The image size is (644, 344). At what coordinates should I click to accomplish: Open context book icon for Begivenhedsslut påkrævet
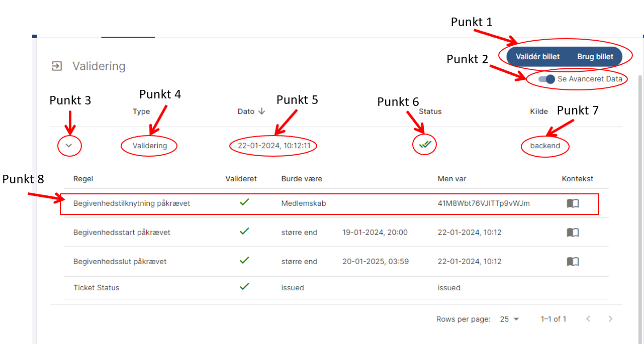click(x=573, y=262)
